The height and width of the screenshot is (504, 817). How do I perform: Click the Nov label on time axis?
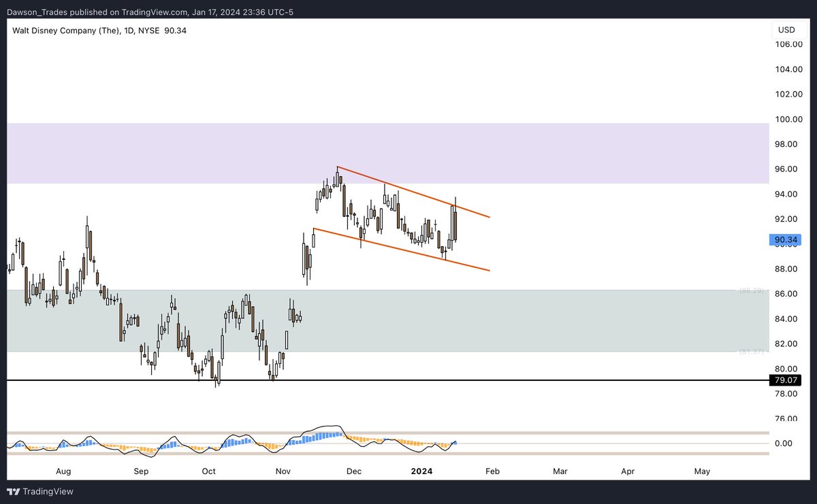[x=283, y=471]
